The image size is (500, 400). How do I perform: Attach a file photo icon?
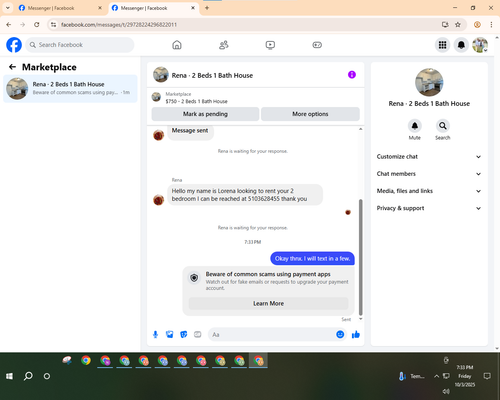170,334
